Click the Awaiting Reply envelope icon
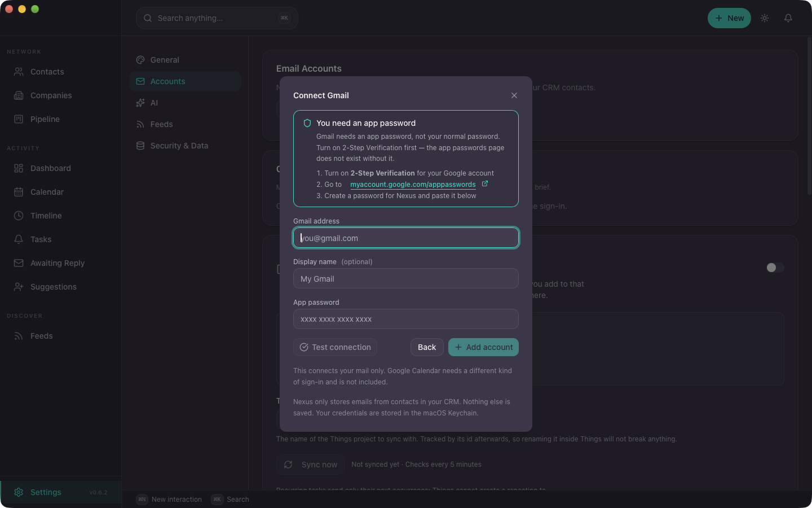The image size is (812, 508). pos(19,263)
